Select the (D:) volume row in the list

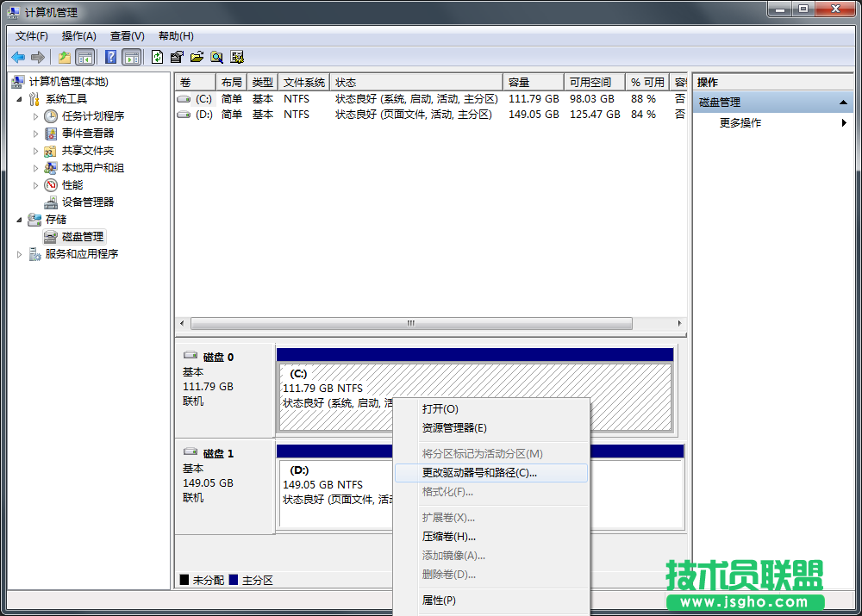[259, 114]
